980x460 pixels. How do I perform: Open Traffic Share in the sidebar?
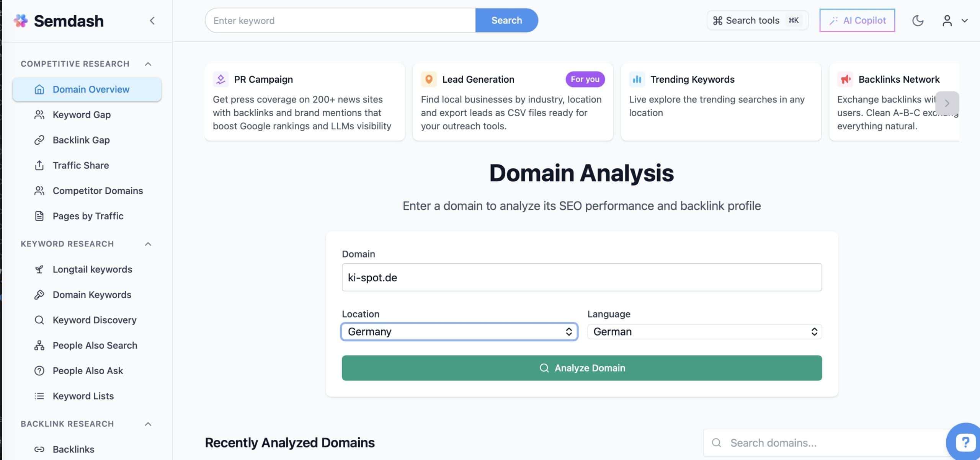[x=87, y=165]
